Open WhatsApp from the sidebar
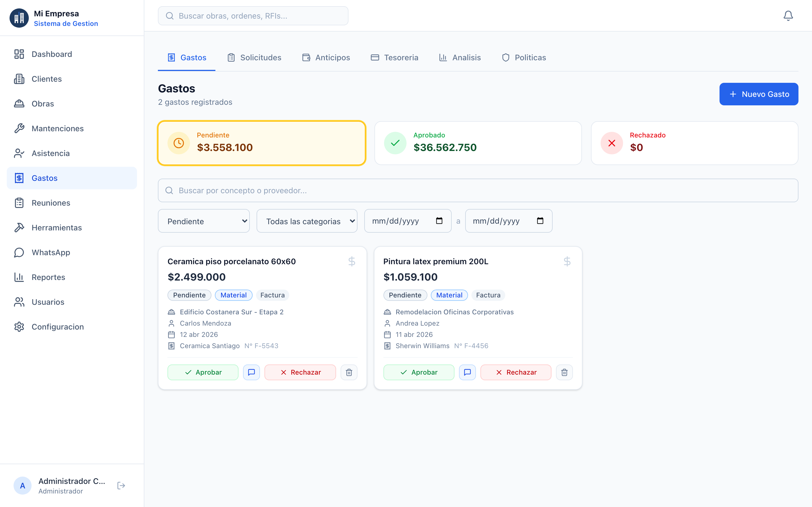The width and height of the screenshot is (812, 507). [50, 252]
